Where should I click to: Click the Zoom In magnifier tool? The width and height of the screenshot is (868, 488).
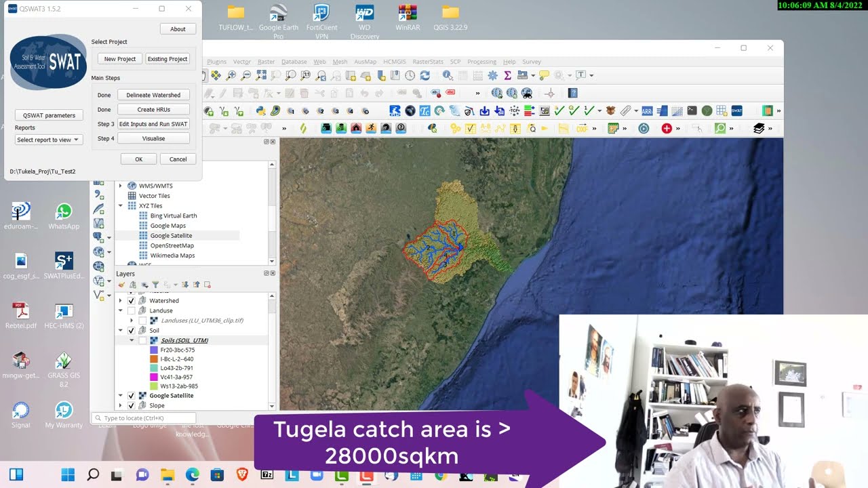(231, 75)
